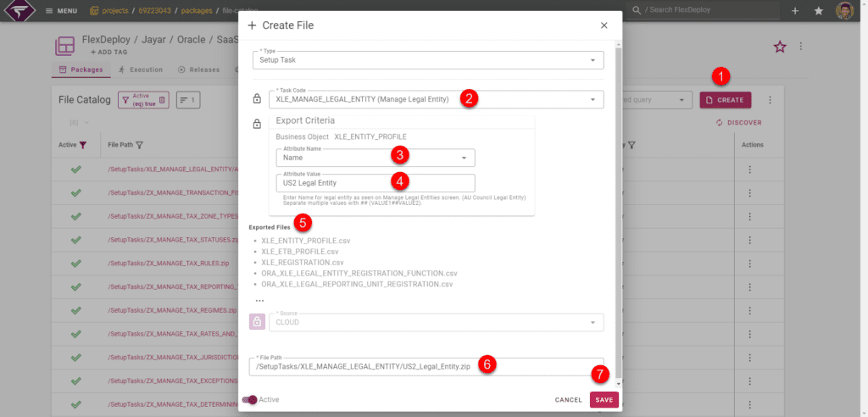Filter the File Path column with its funnel icon
Viewport: 868px width, 417px height.
coord(140,145)
